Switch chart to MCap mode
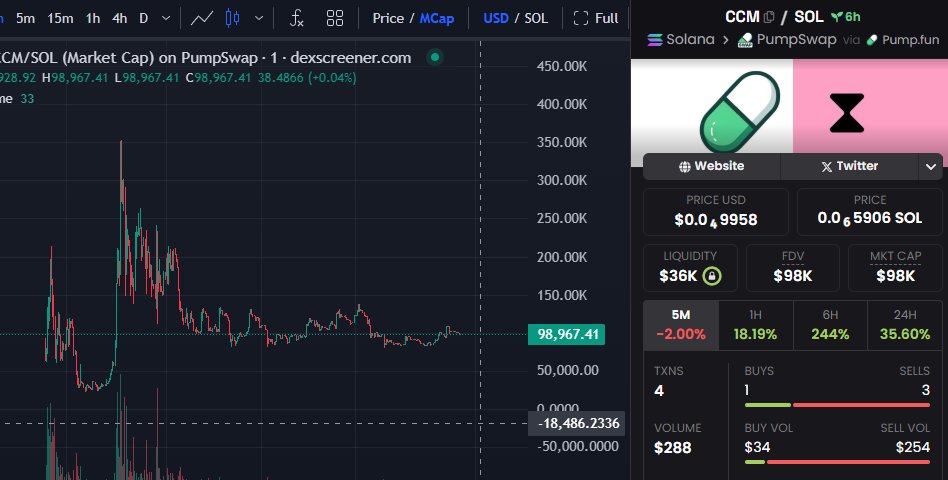Image resolution: width=948 pixels, height=480 pixels. [x=437, y=18]
